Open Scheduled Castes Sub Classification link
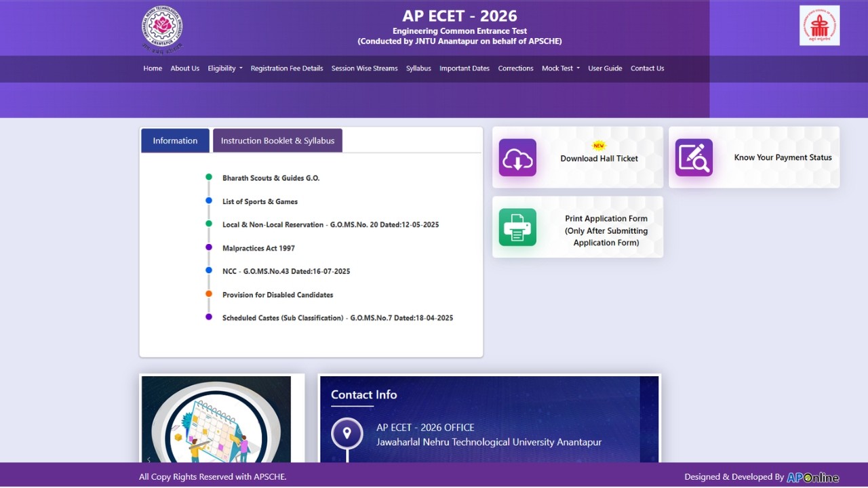This screenshot has height=488, width=868. 338,318
